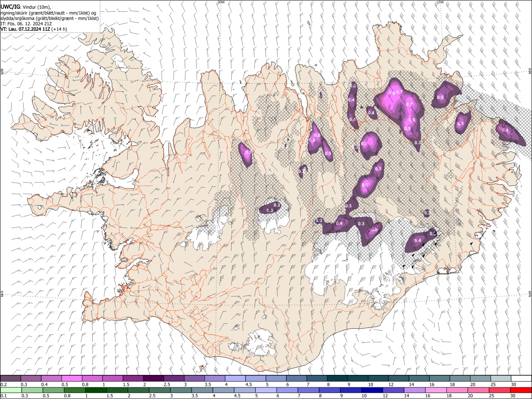Choose the pink 18 swatch in the rain legend
This screenshot has width=532, height=399.
[x=457, y=390]
